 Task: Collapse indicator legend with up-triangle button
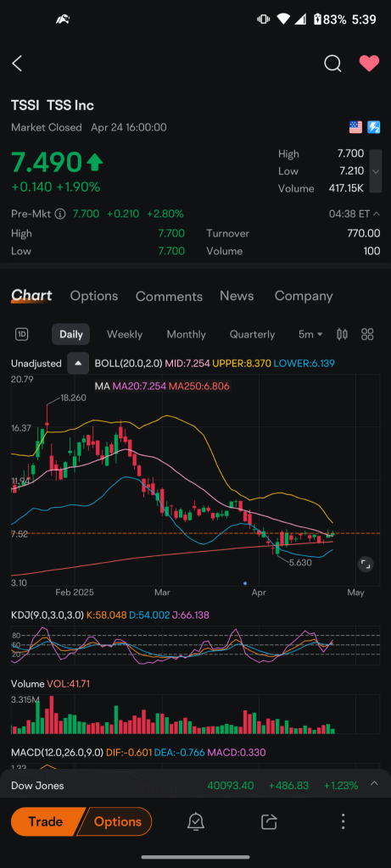(78, 364)
